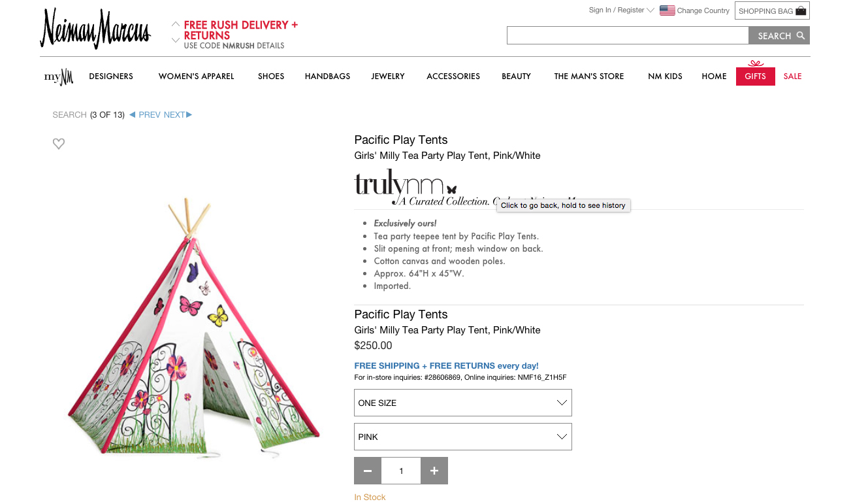Click the search input field
Viewport: 868px width, 504px height.
(628, 36)
